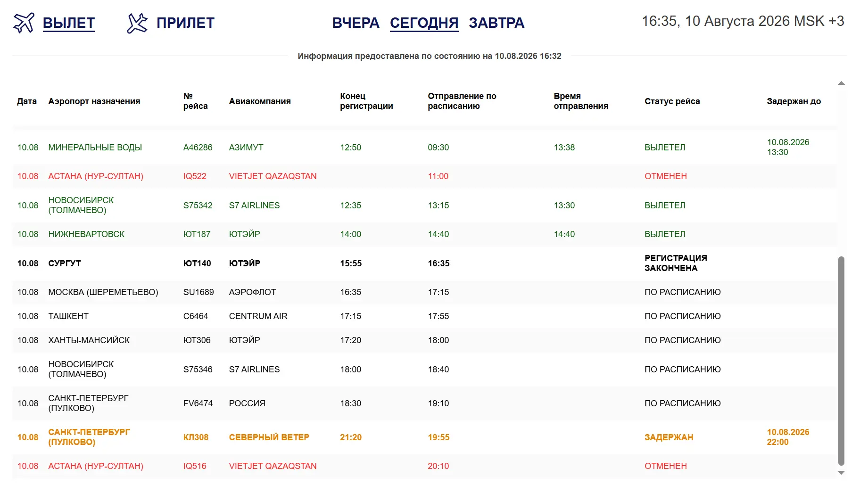Click the departing airplane icon
The height and width of the screenshot is (493, 868).
(24, 23)
